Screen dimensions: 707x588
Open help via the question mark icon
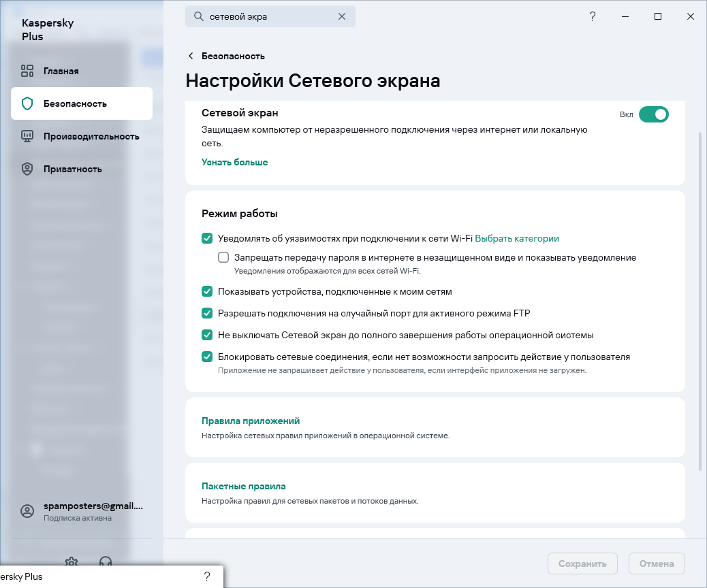click(x=593, y=16)
